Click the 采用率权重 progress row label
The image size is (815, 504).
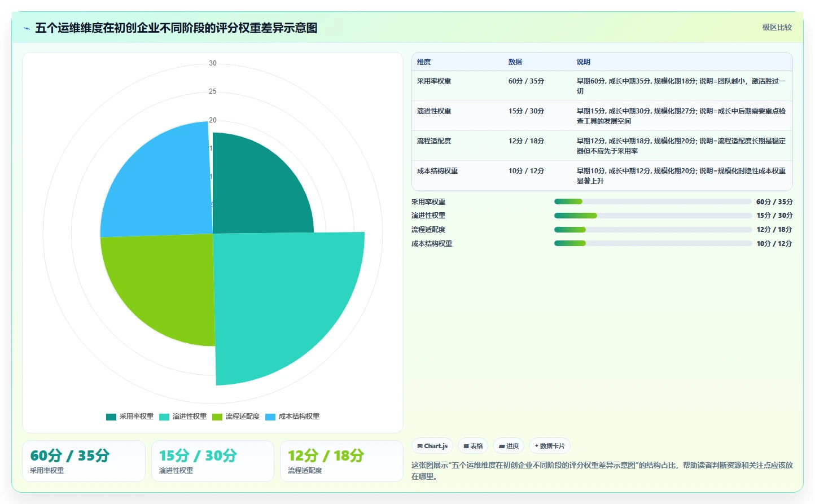pyautogui.click(x=428, y=202)
